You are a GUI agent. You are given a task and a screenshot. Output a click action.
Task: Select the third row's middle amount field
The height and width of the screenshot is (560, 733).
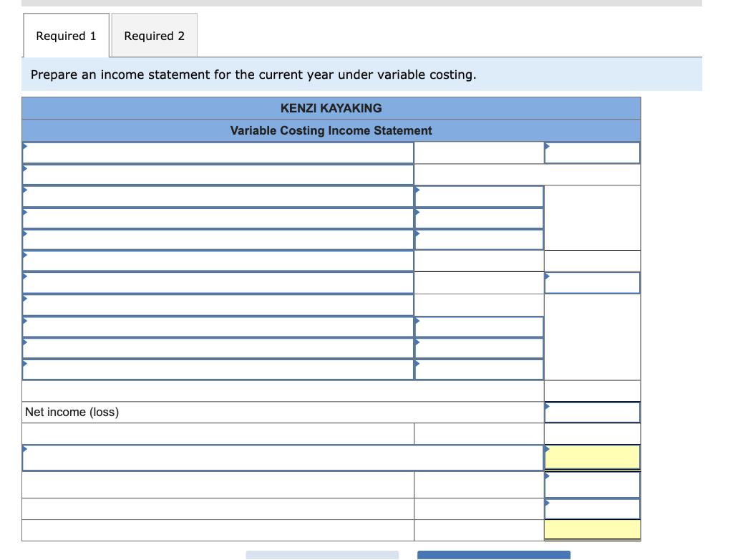(479, 196)
